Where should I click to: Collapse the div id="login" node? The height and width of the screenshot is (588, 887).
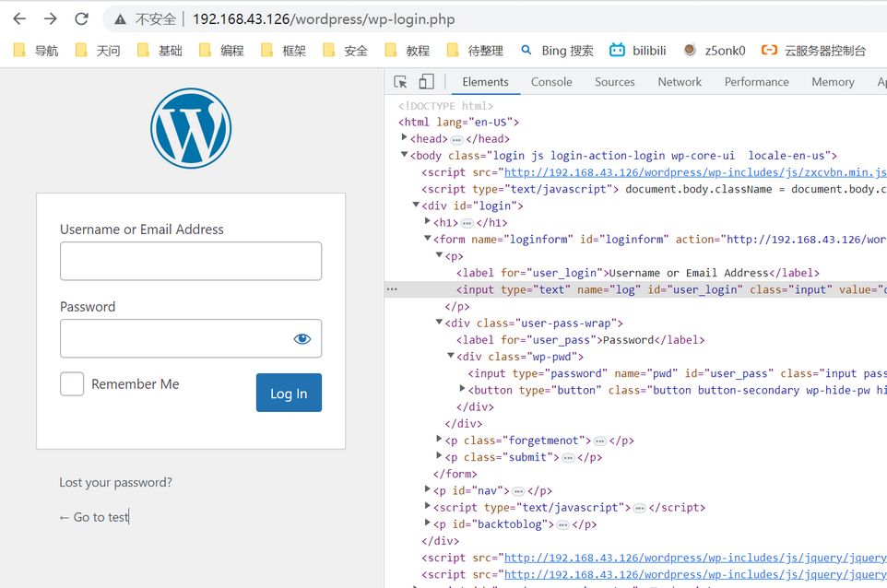[x=416, y=205]
